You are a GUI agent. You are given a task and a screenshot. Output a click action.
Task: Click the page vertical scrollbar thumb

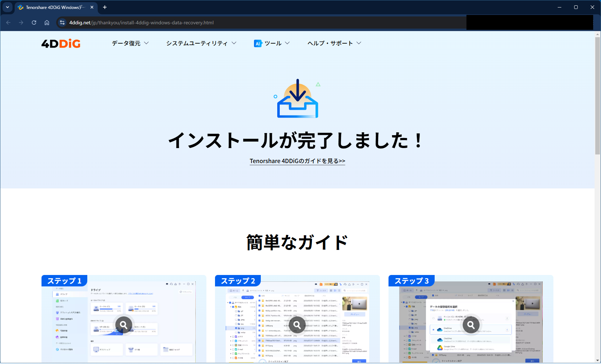click(597, 96)
